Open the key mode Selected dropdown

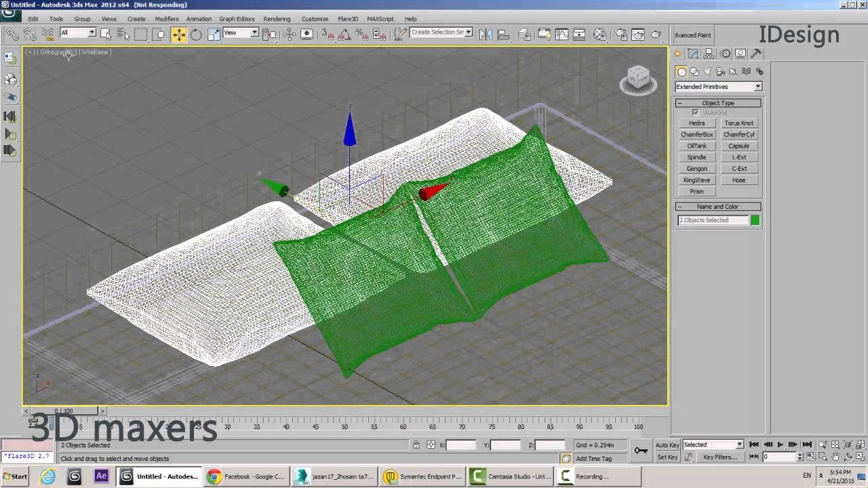click(x=713, y=445)
